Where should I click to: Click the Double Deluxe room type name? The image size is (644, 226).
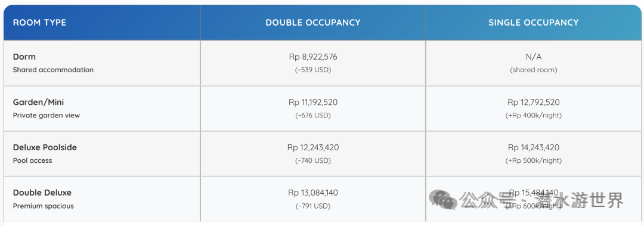[42, 193]
